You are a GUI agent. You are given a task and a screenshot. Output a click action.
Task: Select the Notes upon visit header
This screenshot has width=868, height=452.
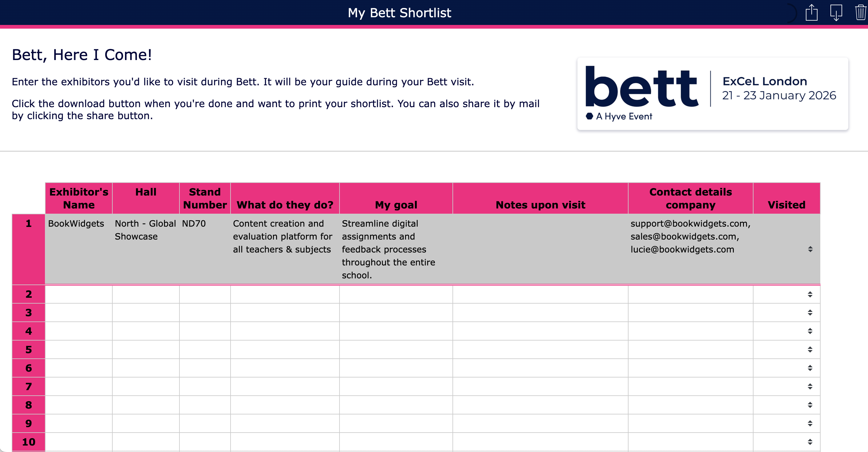(540, 204)
